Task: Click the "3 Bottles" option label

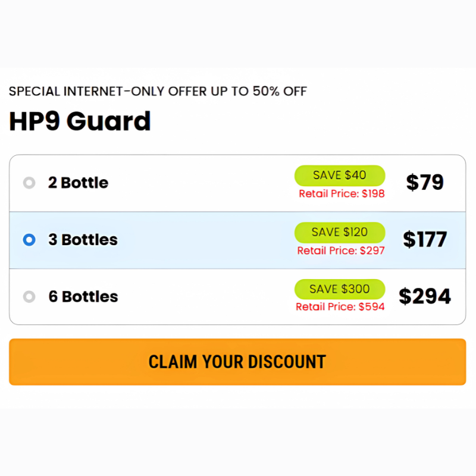Action: point(83,240)
